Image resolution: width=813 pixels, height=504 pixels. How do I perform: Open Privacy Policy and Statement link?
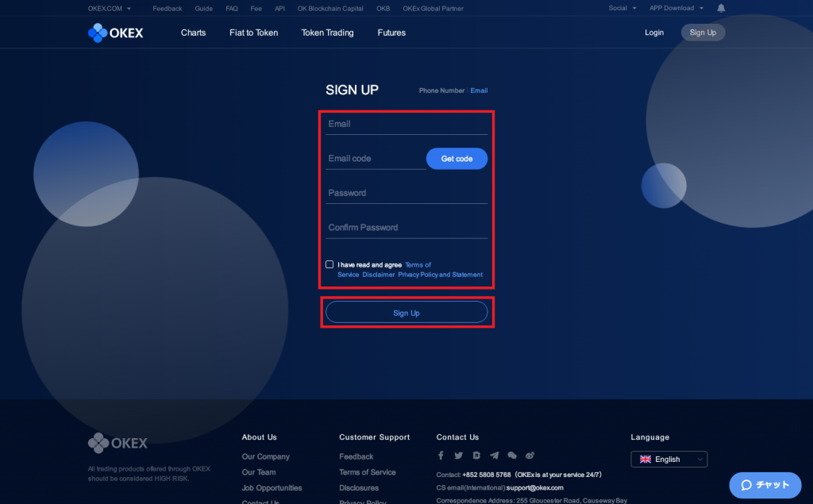click(x=440, y=275)
